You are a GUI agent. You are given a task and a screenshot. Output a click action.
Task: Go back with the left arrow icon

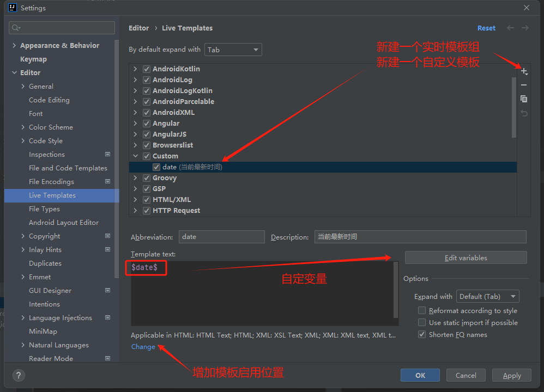[510, 28]
